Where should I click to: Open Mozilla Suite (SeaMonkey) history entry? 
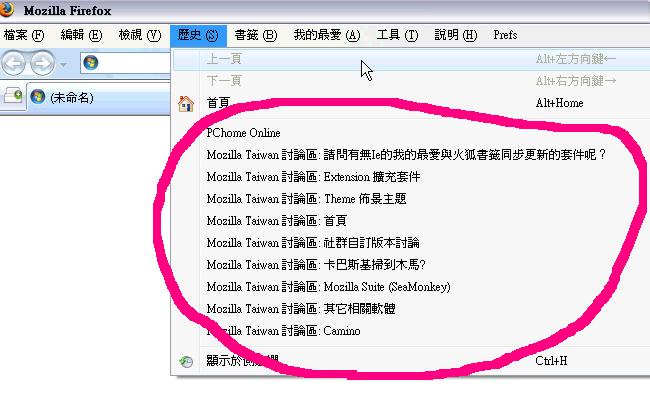coord(411,287)
